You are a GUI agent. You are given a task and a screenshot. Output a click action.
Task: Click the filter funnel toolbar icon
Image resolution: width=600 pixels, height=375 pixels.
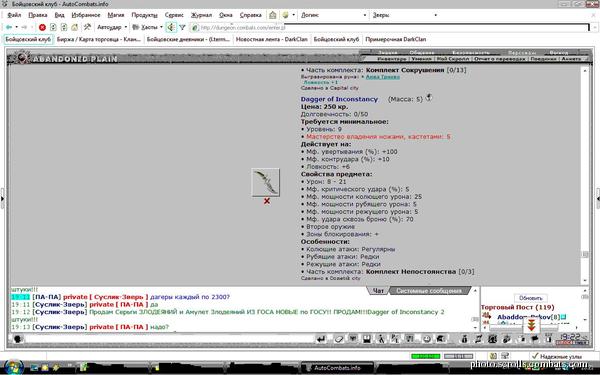(x=183, y=27)
